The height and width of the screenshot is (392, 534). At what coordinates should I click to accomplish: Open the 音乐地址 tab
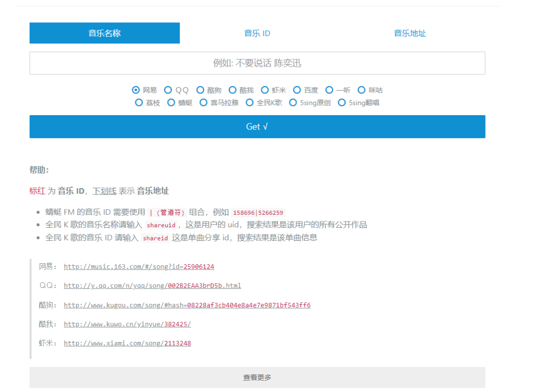pyautogui.click(x=410, y=33)
